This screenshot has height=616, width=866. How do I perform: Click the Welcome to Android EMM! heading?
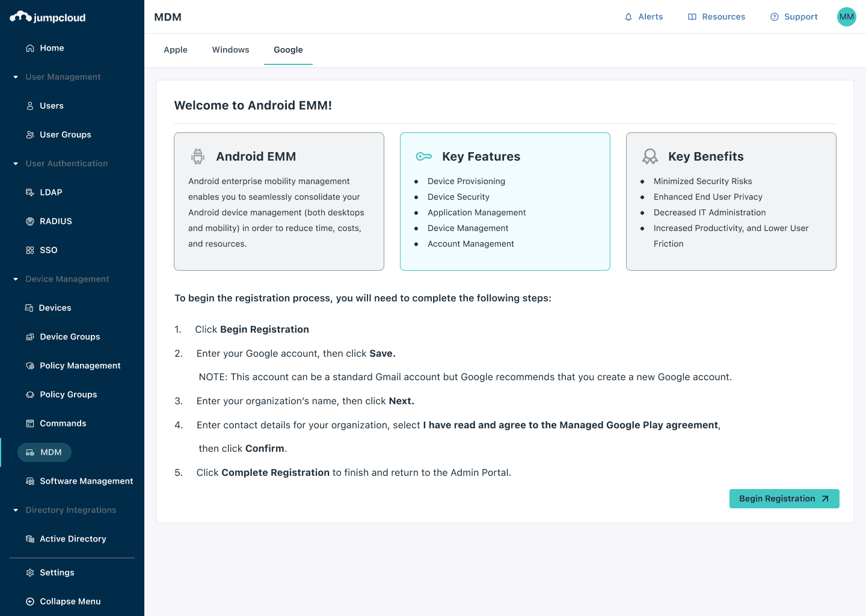pyautogui.click(x=253, y=105)
